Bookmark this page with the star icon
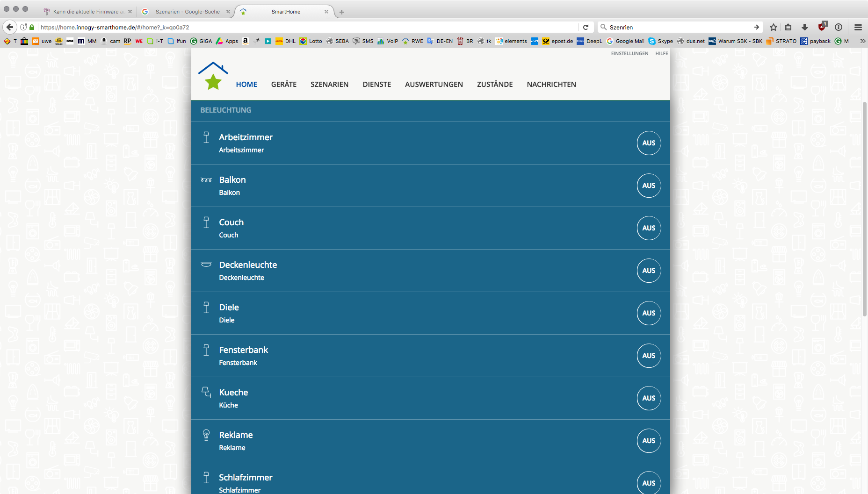This screenshot has height=494, width=868. point(774,27)
